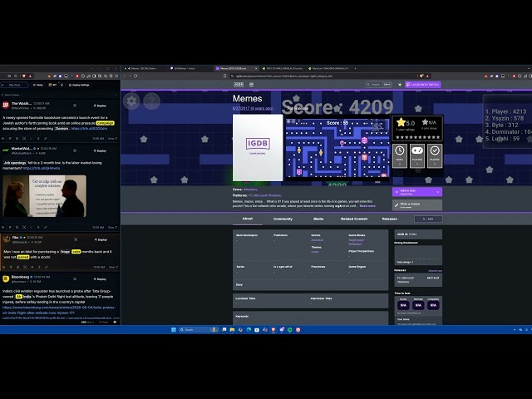Click the Windows taskbar Search box
The image size is (532, 399).
click(199, 330)
